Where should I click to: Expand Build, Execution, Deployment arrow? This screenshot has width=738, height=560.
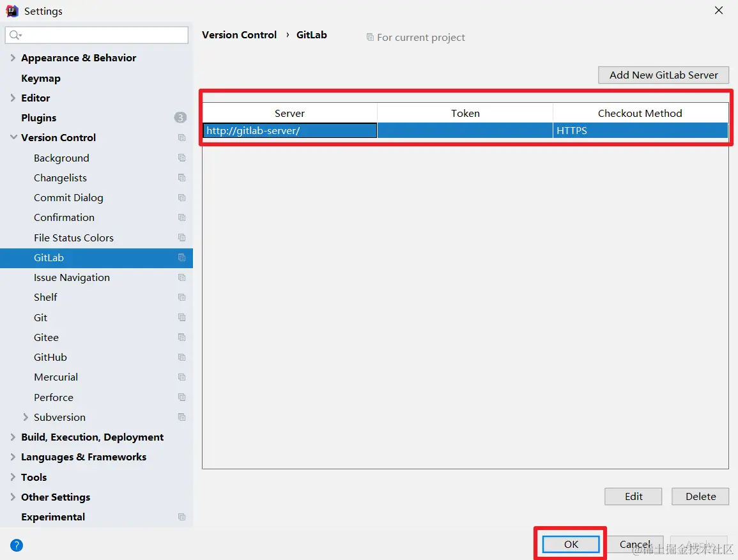coord(13,437)
